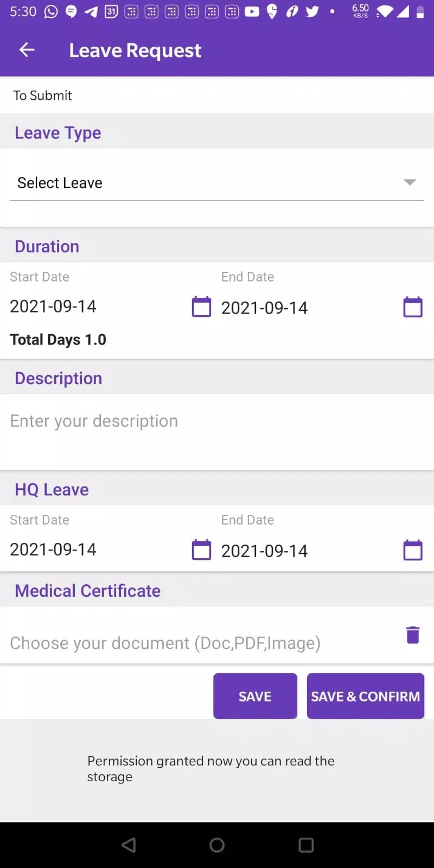The height and width of the screenshot is (868, 434).
Task: Open WhatsApp notification icon in status bar
Action: 51,11
